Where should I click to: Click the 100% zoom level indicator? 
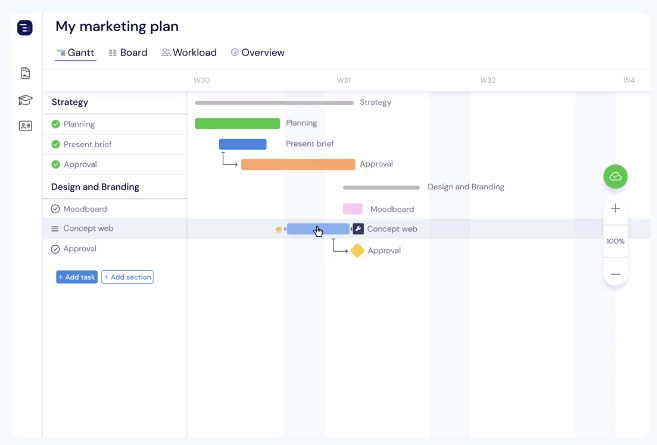point(615,241)
